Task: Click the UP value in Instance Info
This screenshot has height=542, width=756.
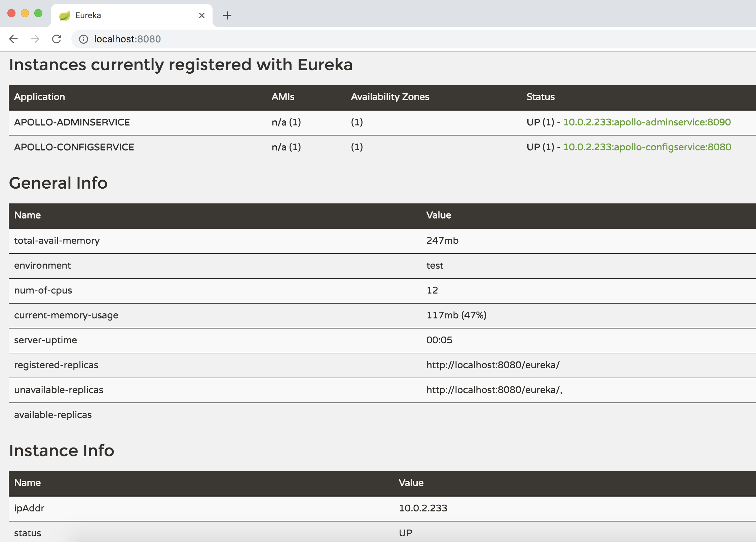Action: pos(406,533)
